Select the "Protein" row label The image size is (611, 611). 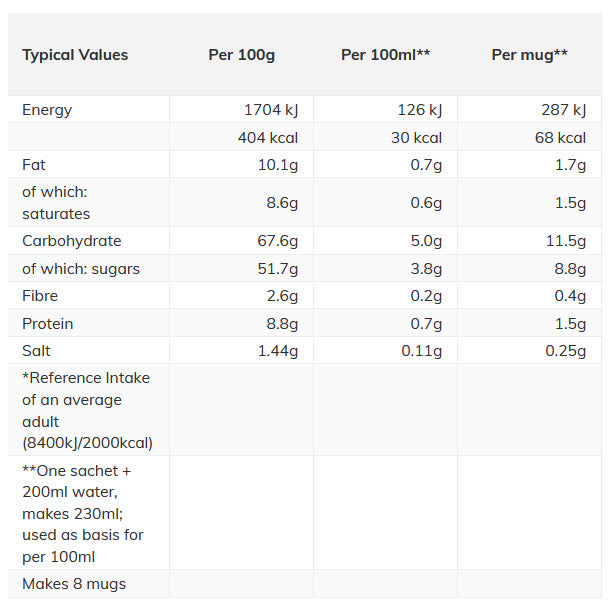[x=47, y=324]
